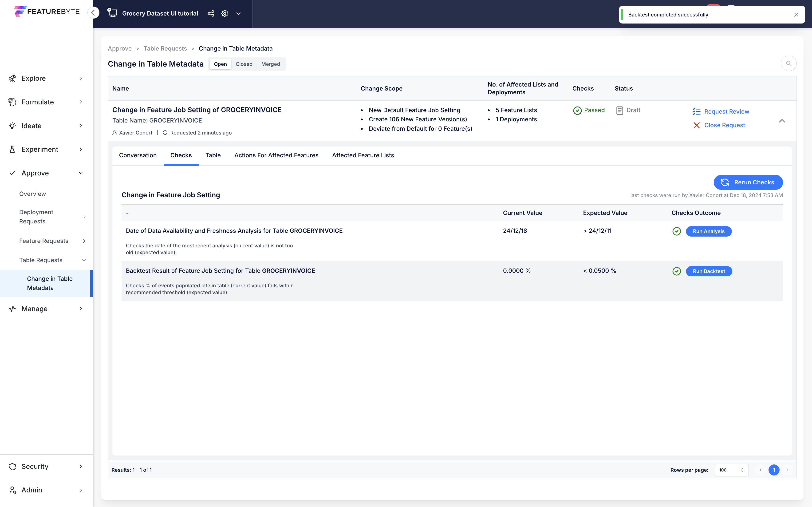The image size is (812, 507).
Task: Click Table Requests breadcrumb link
Action: tap(165, 48)
